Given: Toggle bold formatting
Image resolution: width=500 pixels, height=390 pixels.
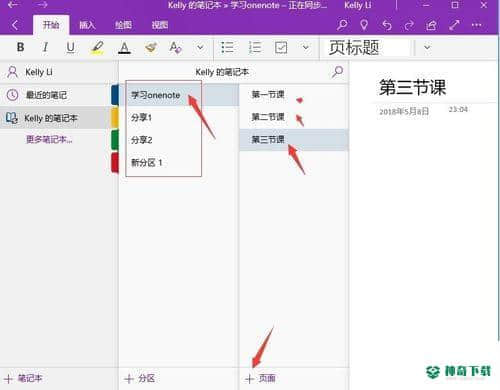Looking at the screenshot, I should 20,48.
